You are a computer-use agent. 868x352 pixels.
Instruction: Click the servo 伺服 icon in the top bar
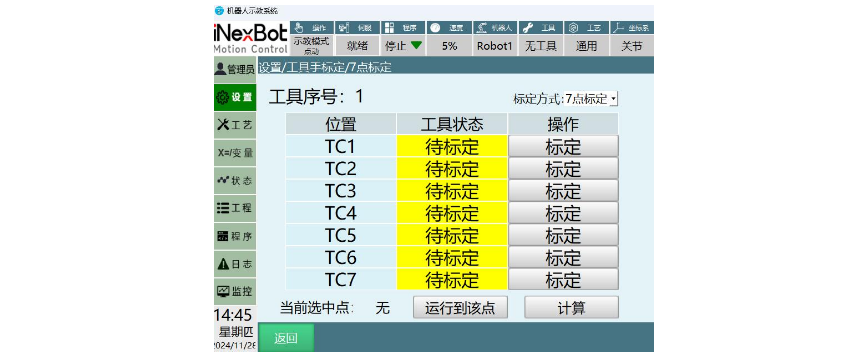point(344,28)
